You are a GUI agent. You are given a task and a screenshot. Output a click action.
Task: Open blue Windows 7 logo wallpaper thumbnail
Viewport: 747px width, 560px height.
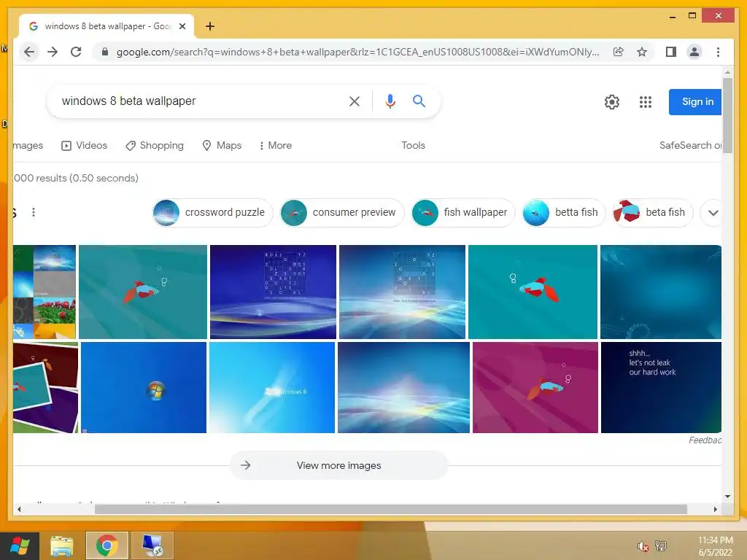[144, 388]
